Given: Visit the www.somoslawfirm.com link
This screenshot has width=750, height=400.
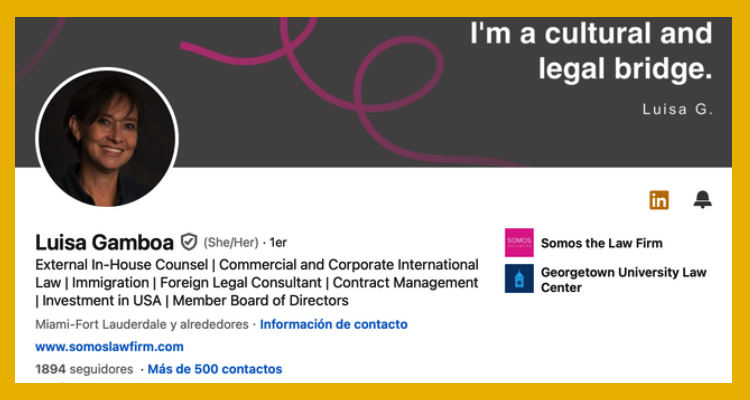Looking at the screenshot, I should click(x=109, y=347).
